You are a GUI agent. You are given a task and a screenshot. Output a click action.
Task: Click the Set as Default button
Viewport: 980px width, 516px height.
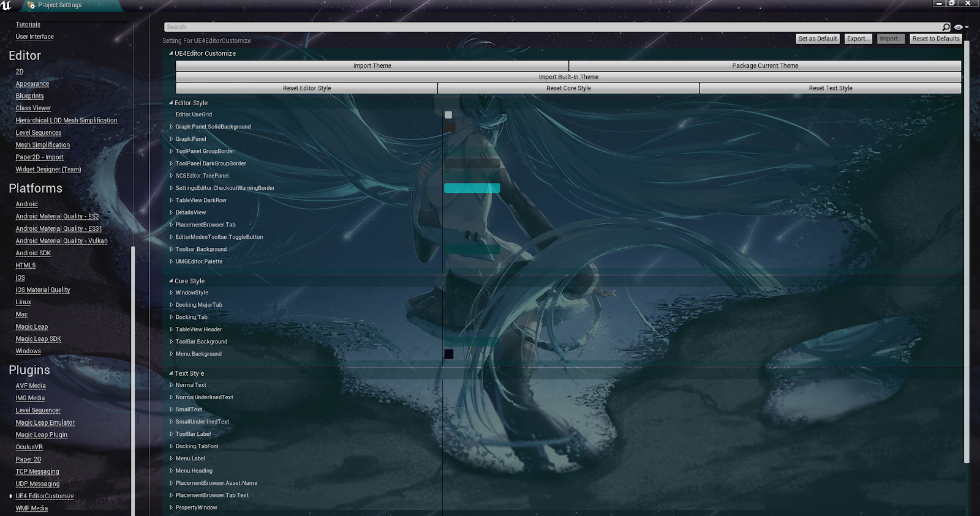click(818, 39)
